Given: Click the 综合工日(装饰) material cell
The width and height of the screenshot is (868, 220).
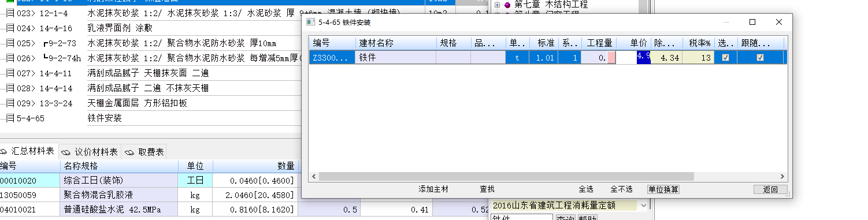Looking at the screenshot, I should pyautogui.click(x=119, y=180).
